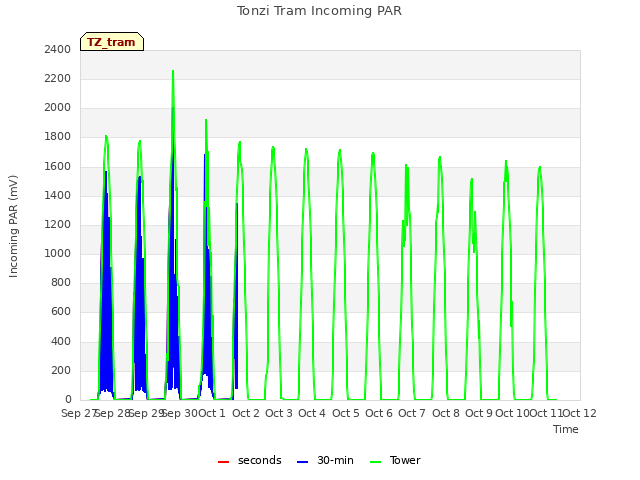Viewport: 640px width, 480px height.
Task: Click the 400 y-axis tick label
Action: point(61,341)
